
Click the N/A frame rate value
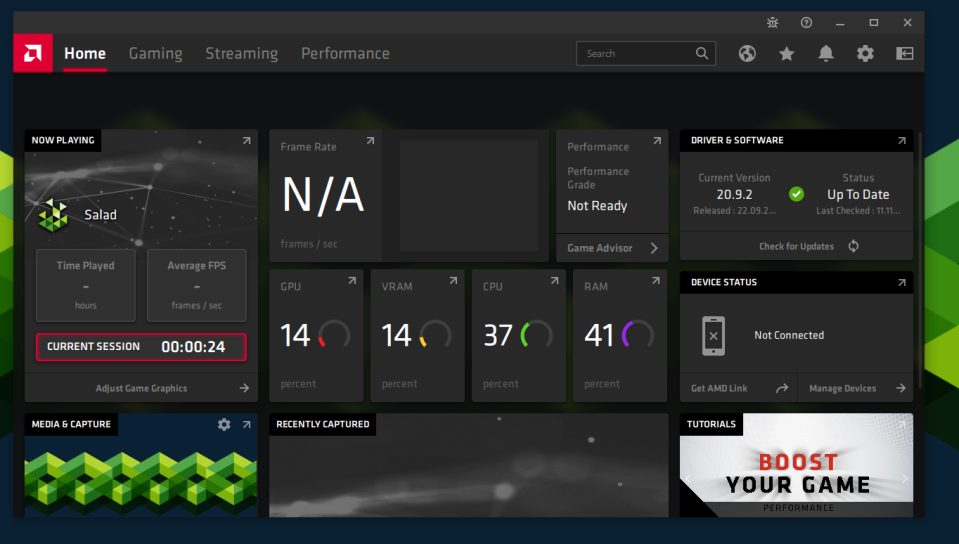click(323, 195)
